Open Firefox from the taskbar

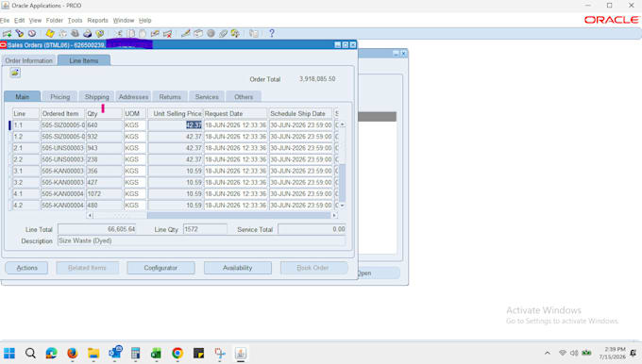73,353
